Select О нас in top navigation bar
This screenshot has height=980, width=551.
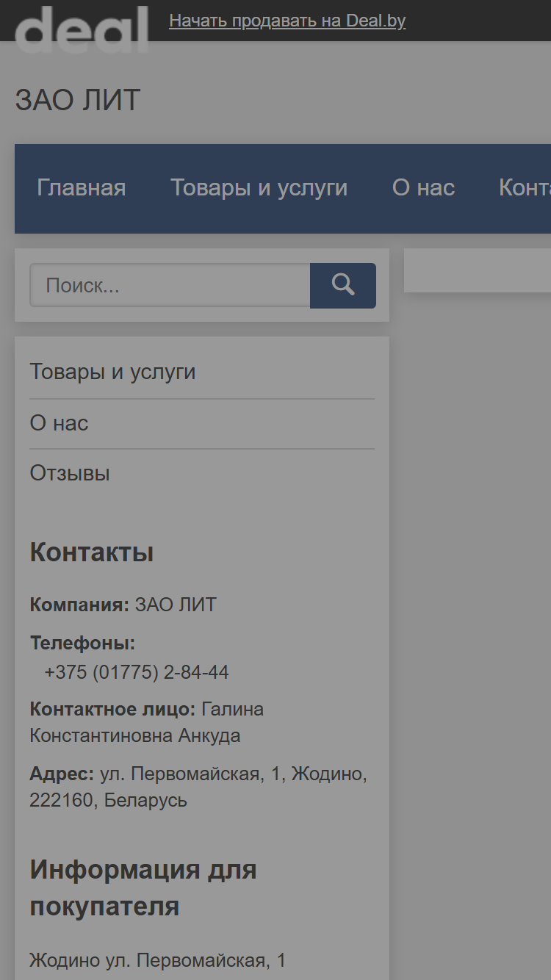(x=424, y=188)
